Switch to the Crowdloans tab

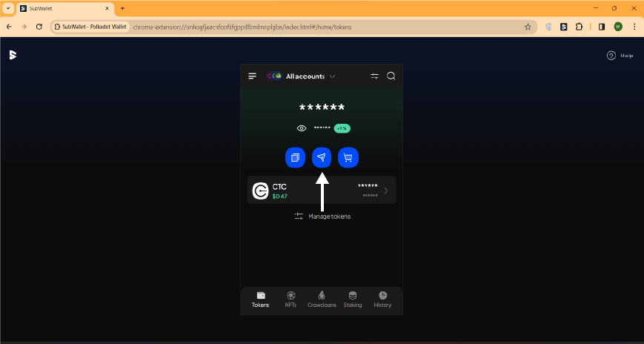322,300
